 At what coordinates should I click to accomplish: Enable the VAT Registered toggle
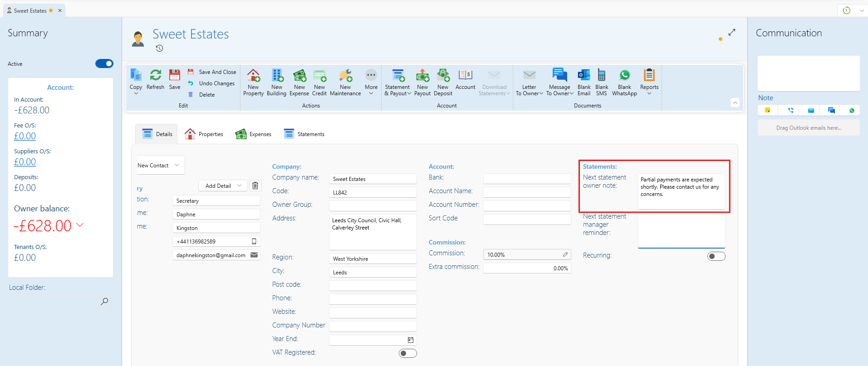pos(407,353)
